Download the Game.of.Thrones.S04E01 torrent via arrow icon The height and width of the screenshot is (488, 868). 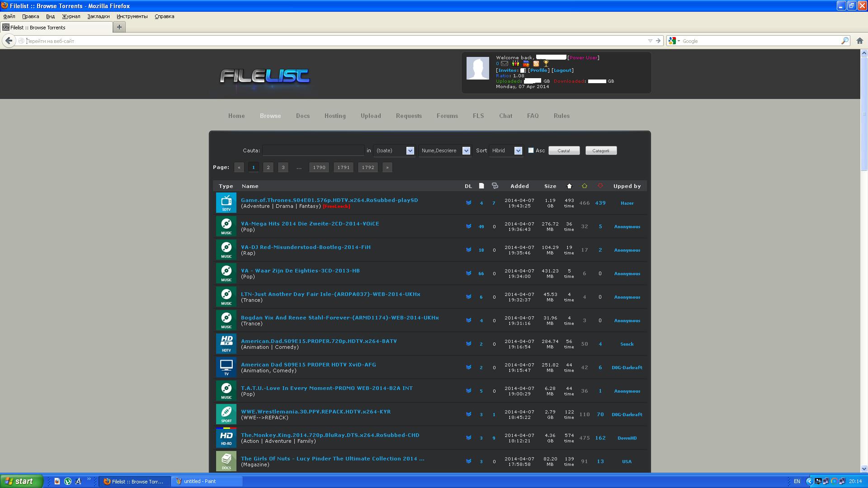468,203
